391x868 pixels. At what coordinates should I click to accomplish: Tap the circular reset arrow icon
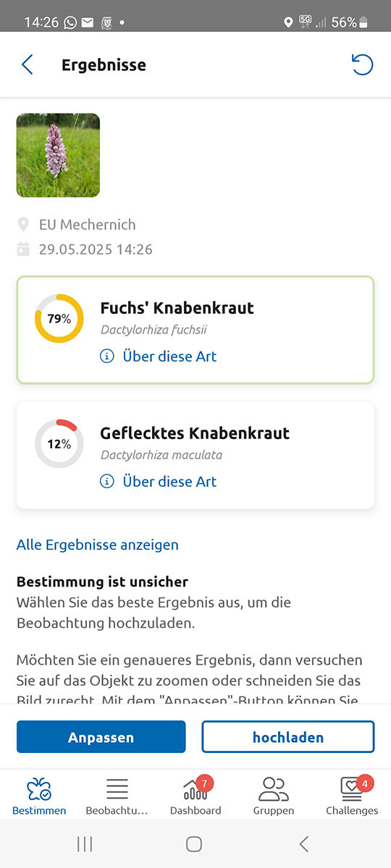click(x=362, y=65)
